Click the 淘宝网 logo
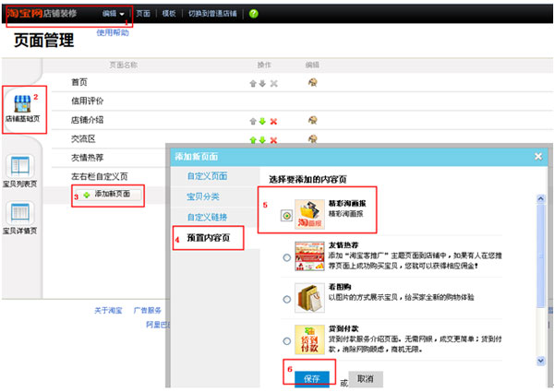554x392 pixels. (x=25, y=14)
